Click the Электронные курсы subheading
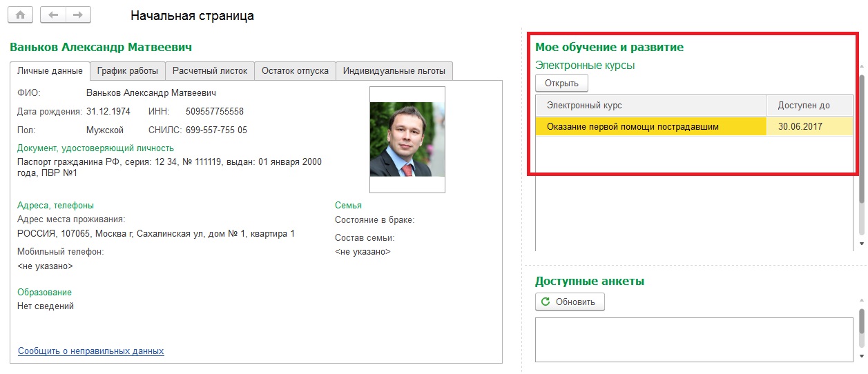 coord(585,66)
